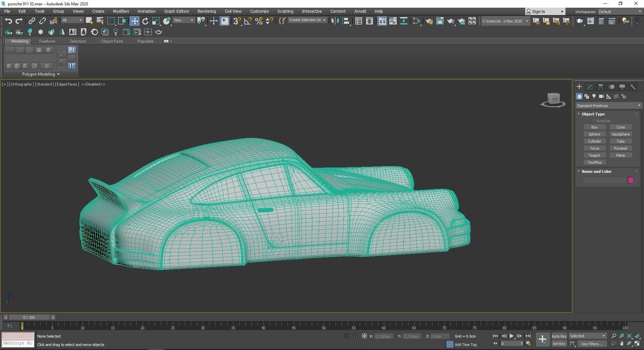This screenshot has height=350, width=644.
Task: Open the Graph Editors menu
Action: point(177,11)
